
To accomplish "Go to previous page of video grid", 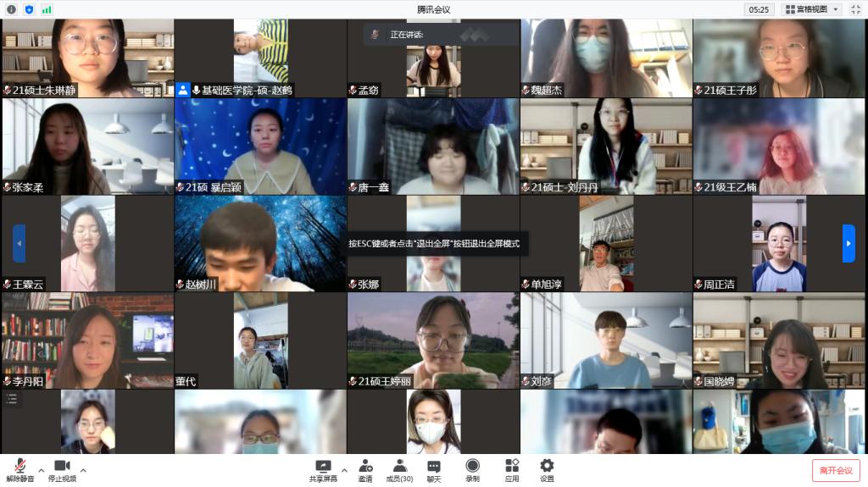I will (x=19, y=243).
